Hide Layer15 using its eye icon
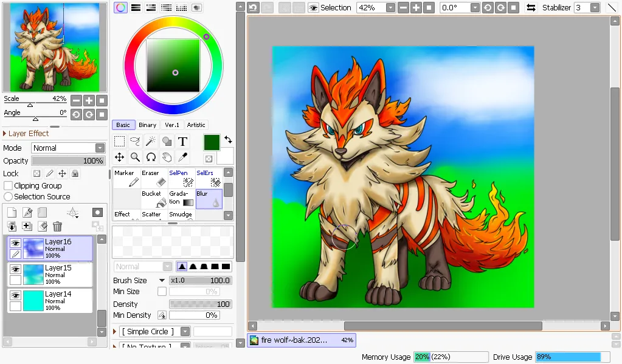 15,269
